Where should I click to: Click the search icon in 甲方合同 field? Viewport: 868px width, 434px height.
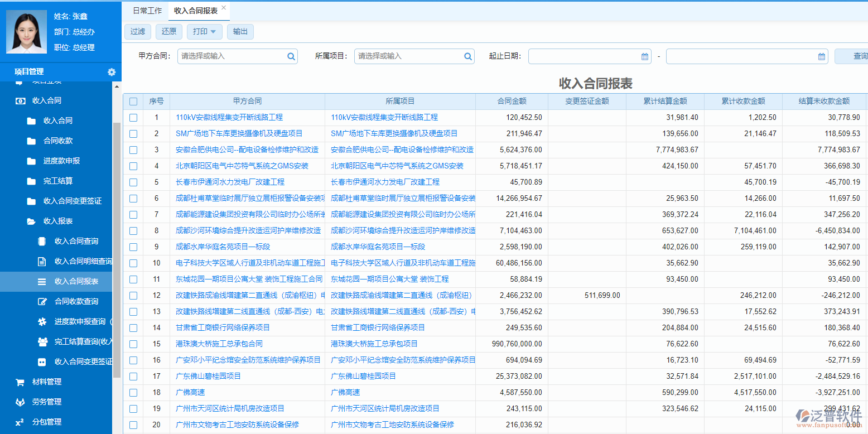click(291, 56)
